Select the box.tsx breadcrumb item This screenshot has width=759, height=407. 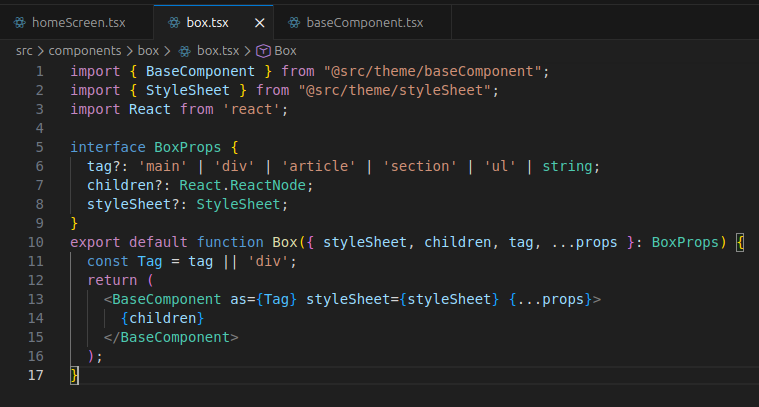pyautogui.click(x=217, y=50)
